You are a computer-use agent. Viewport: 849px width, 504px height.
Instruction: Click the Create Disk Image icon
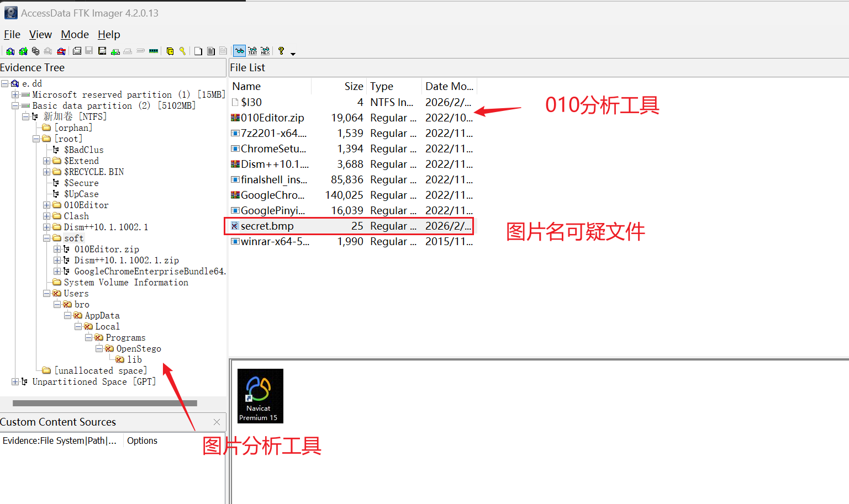(77, 51)
